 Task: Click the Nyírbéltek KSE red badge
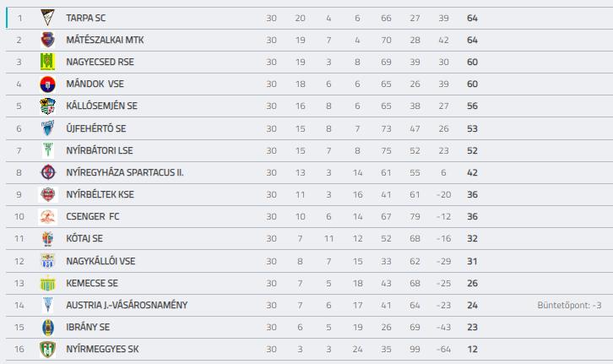tap(47, 194)
